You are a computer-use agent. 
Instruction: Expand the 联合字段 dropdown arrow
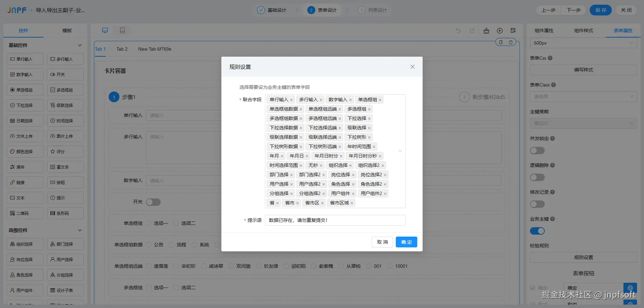[400, 151]
